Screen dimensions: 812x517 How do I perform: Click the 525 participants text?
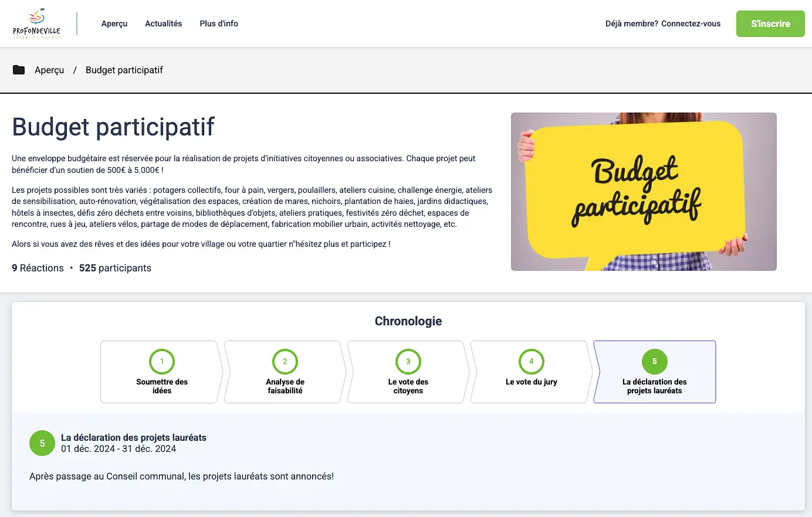click(x=115, y=268)
